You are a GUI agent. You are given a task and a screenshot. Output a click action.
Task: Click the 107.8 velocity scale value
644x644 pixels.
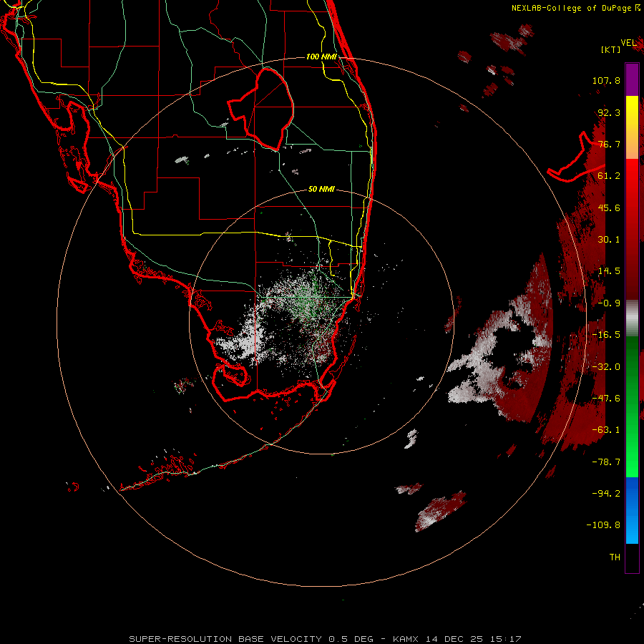tap(606, 80)
